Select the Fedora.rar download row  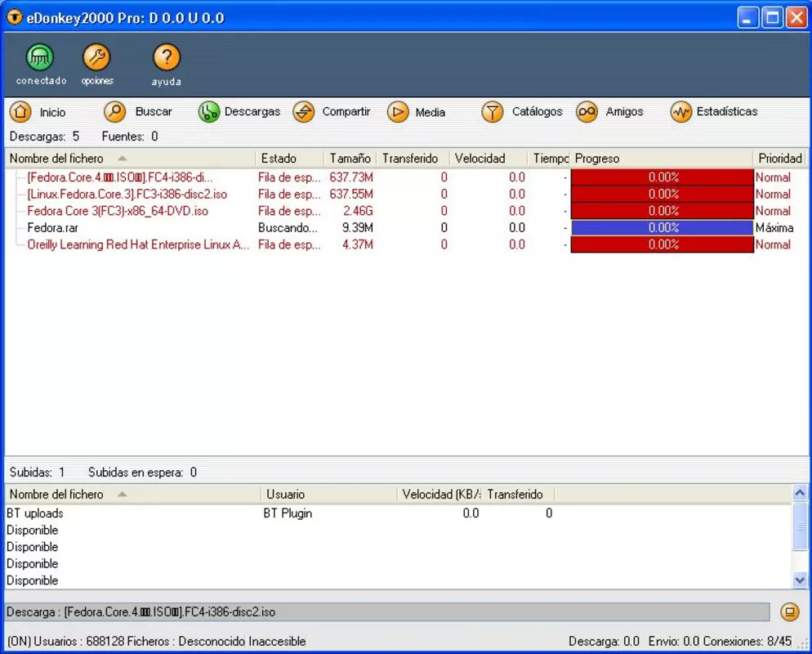coord(405,227)
